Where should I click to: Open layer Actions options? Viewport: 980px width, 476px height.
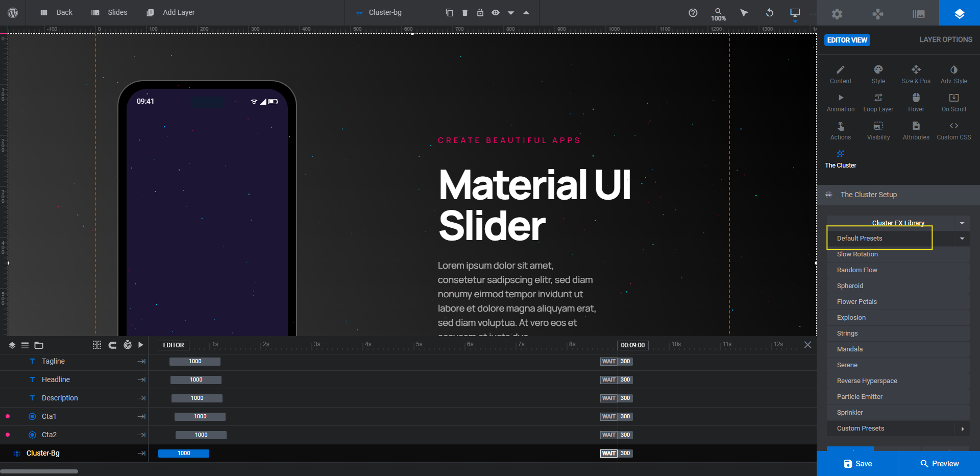(x=841, y=131)
